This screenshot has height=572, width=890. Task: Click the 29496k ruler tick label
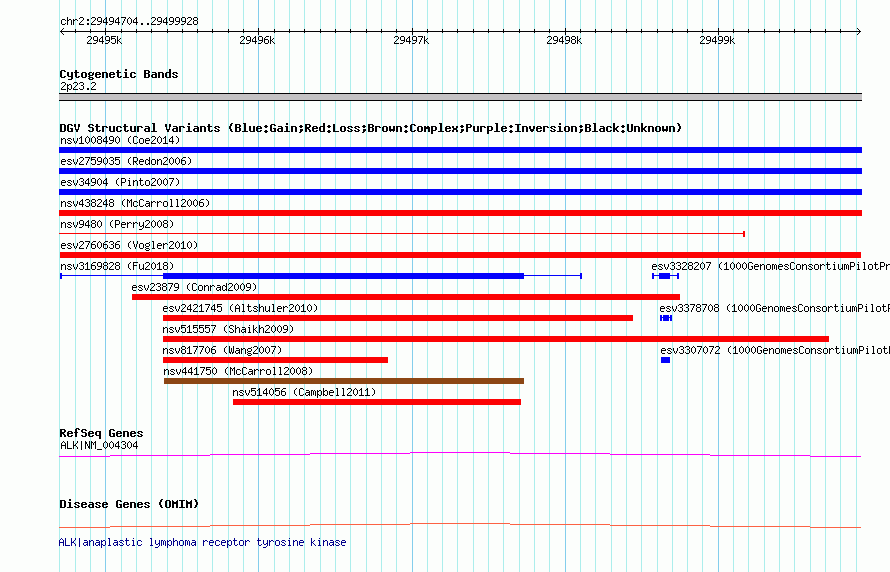point(257,41)
